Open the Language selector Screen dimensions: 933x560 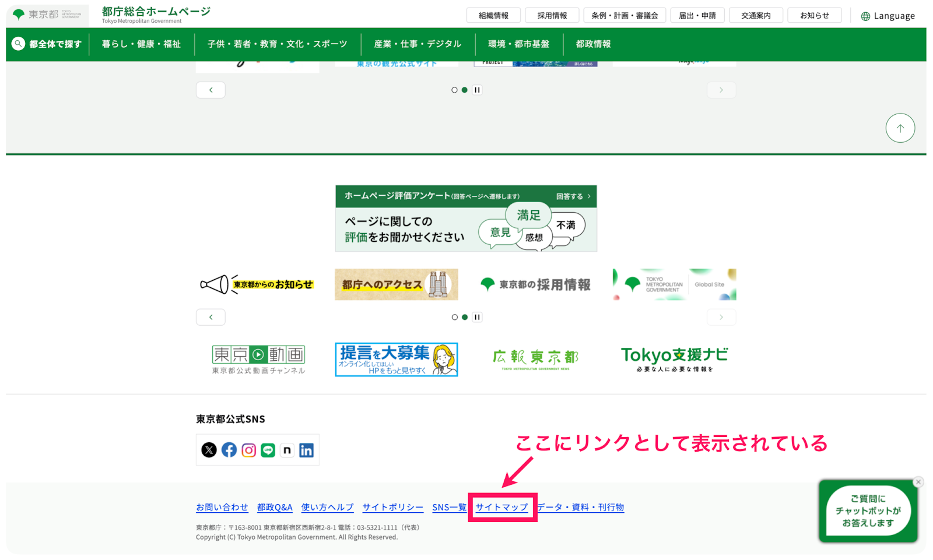[888, 15]
